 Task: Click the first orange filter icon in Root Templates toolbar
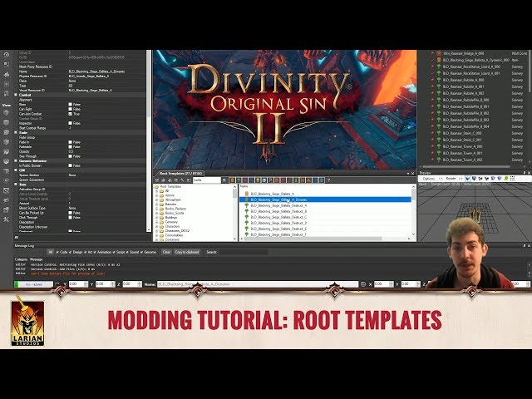(232, 180)
